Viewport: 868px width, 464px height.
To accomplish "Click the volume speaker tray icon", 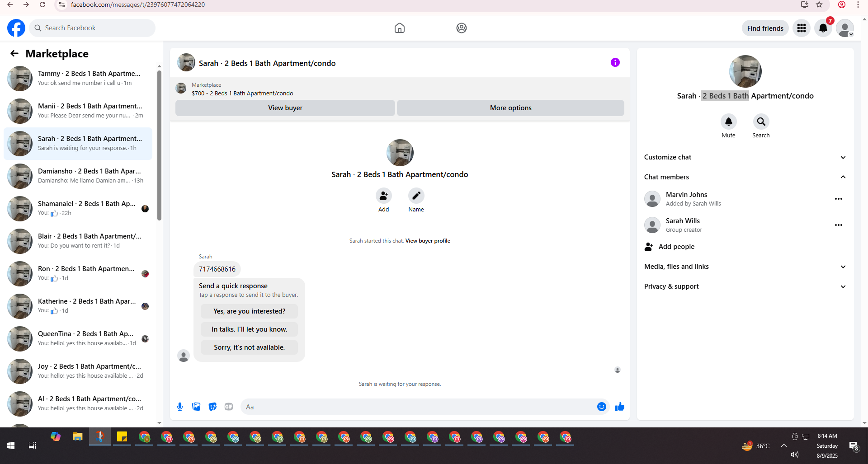I will point(795,455).
